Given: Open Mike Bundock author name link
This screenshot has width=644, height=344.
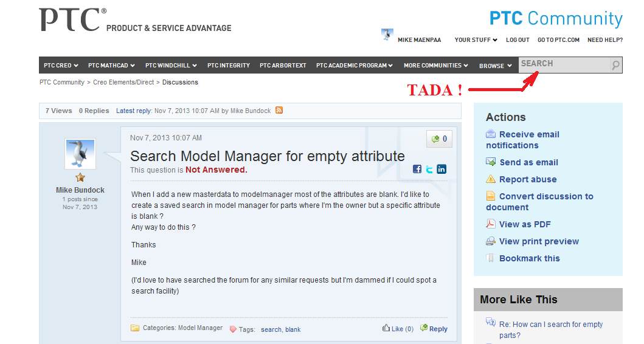Looking at the screenshot, I should pyautogui.click(x=80, y=190).
